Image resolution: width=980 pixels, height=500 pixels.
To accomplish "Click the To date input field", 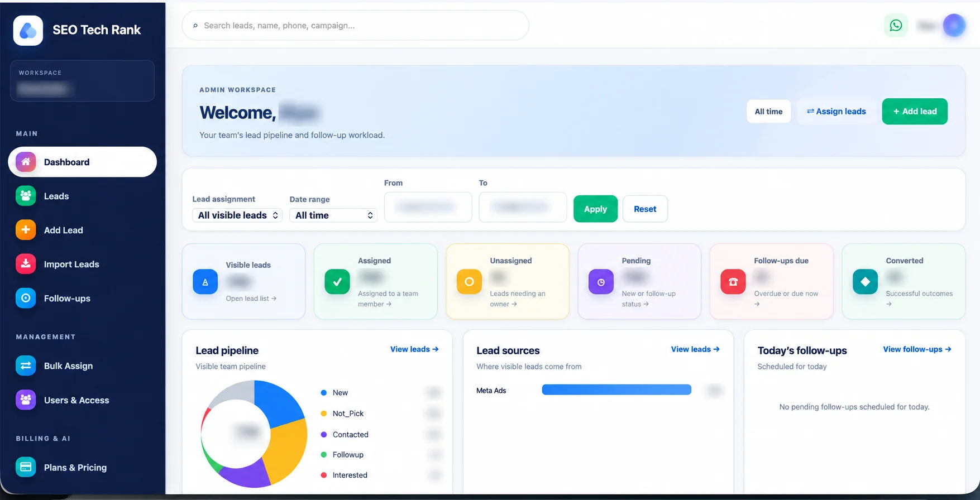I will coord(523,207).
